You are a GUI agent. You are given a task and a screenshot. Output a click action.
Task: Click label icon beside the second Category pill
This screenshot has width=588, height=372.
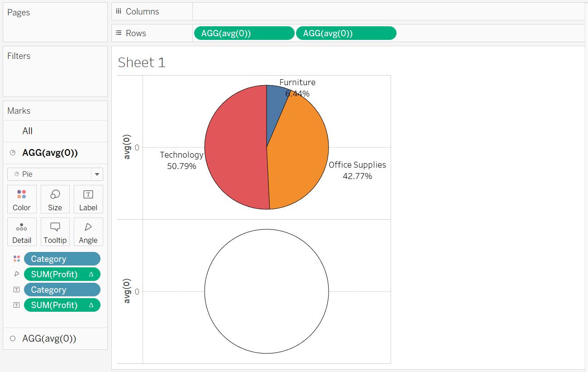(17, 290)
